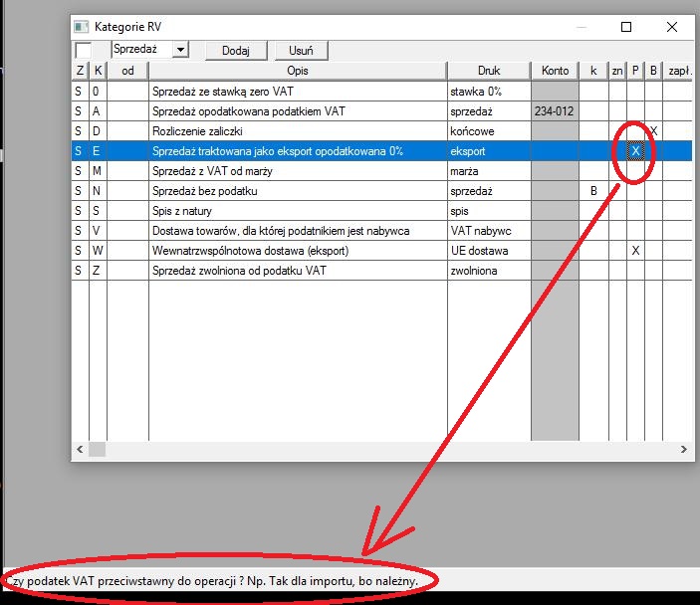Click the Konto column header
Image resolution: width=700 pixels, height=605 pixels.
click(x=555, y=71)
